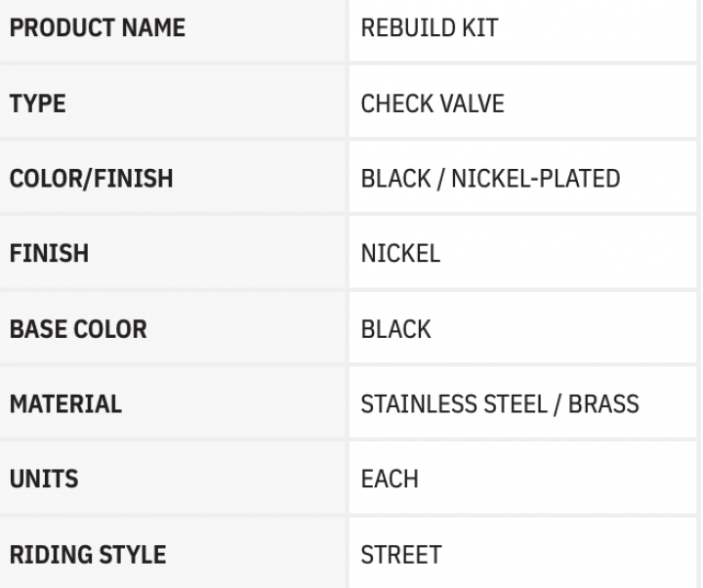Click the MATERIAL label cell
Image resolution: width=703 pixels, height=588 pixels.
[x=65, y=403]
